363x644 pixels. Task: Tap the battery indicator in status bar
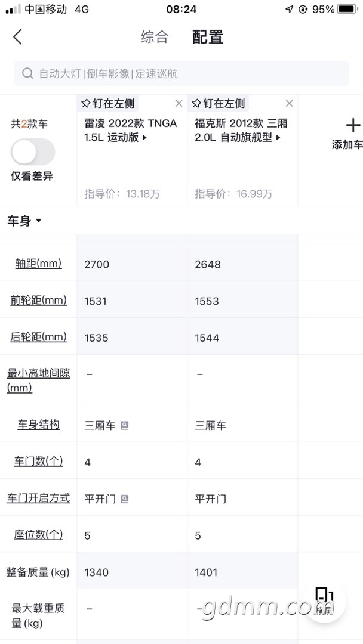(348, 8)
